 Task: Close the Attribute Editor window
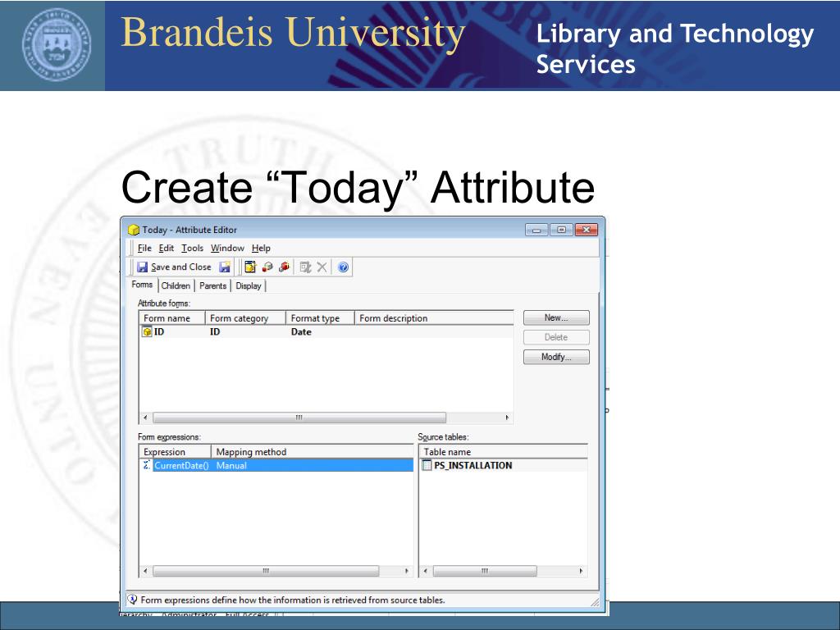(x=586, y=230)
